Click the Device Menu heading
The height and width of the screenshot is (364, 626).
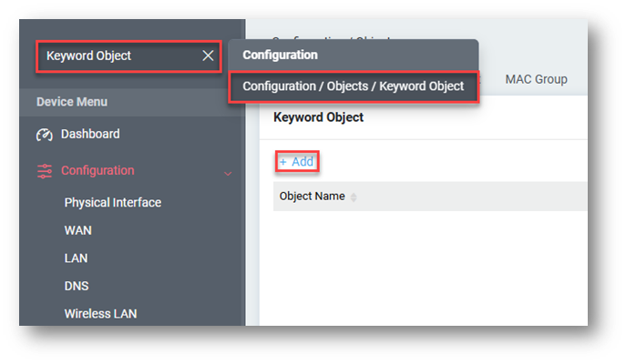73,102
